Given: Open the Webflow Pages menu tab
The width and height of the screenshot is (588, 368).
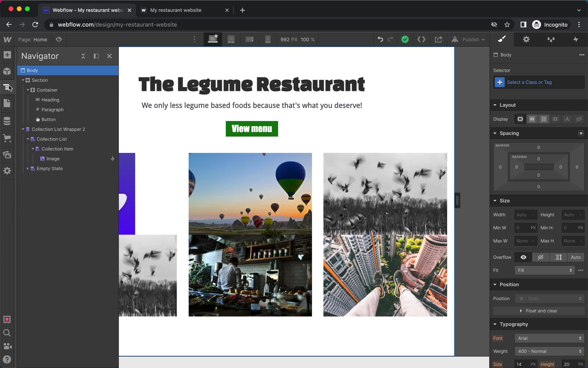Looking at the screenshot, I should [x=7, y=103].
